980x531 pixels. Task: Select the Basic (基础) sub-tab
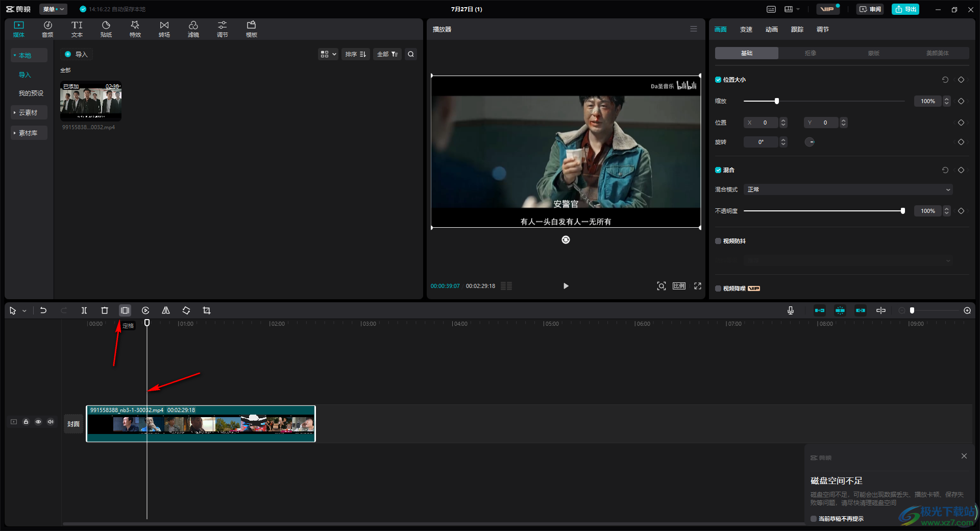(x=747, y=53)
